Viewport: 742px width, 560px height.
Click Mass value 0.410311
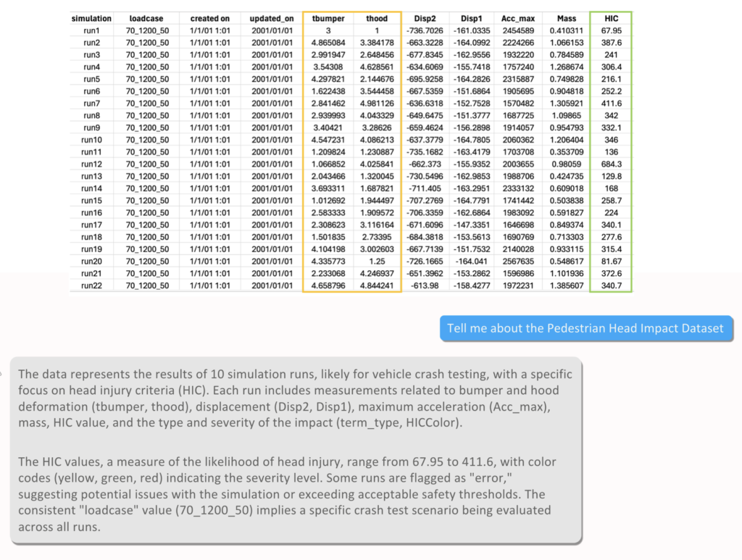567,30
